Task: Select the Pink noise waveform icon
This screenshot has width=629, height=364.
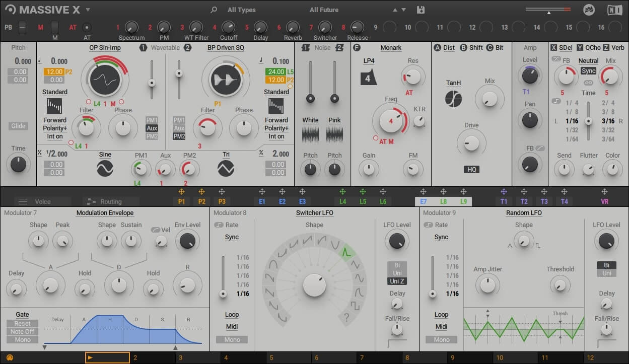Action: pos(335,133)
